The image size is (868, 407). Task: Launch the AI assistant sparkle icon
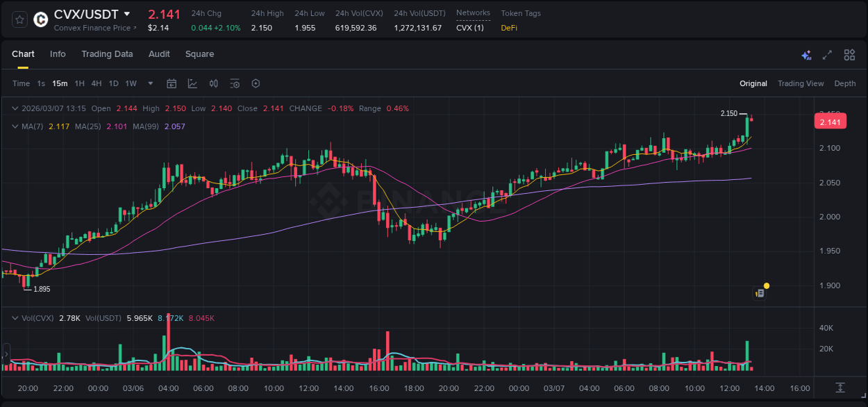(x=806, y=54)
